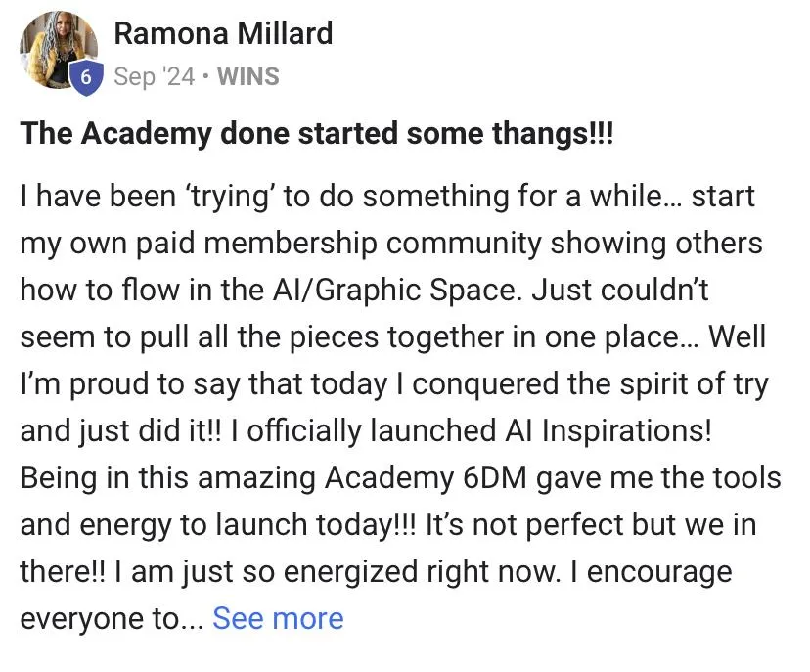
Task: Click the text "paid membership community"
Action: click(x=338, y=244)
